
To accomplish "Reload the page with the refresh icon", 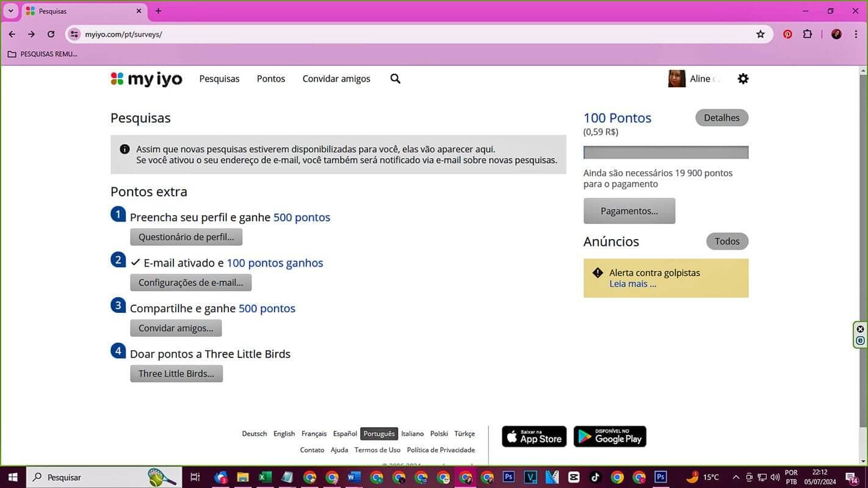I will [x=51, y=34].
